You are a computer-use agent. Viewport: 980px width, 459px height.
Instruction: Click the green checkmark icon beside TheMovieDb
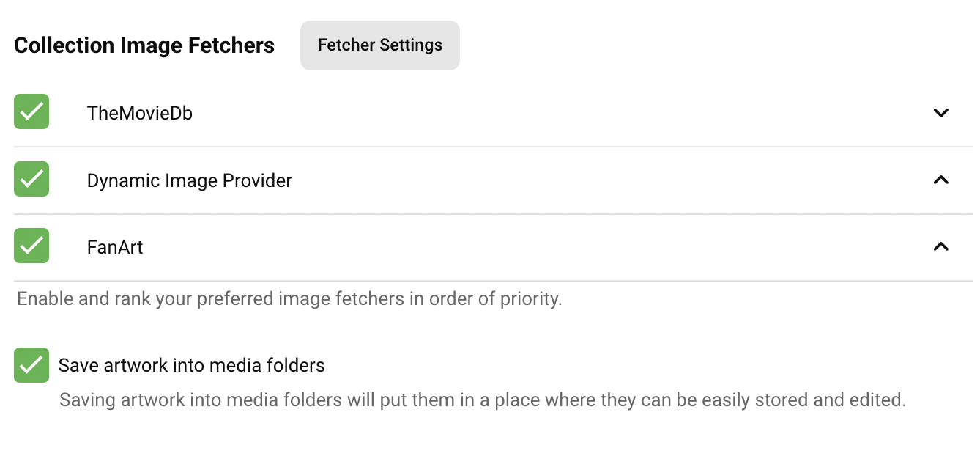tap(31, 112)
